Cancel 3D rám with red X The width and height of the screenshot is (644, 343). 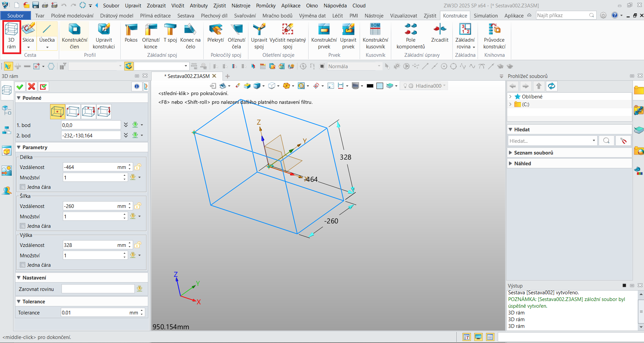[x=32, y=87]
